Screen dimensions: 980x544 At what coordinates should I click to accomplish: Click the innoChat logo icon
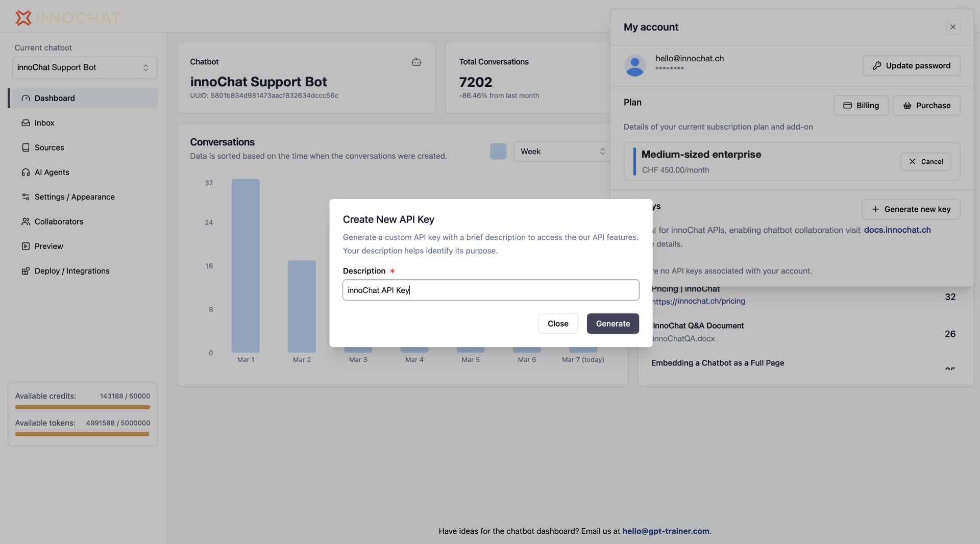(23, 18)
